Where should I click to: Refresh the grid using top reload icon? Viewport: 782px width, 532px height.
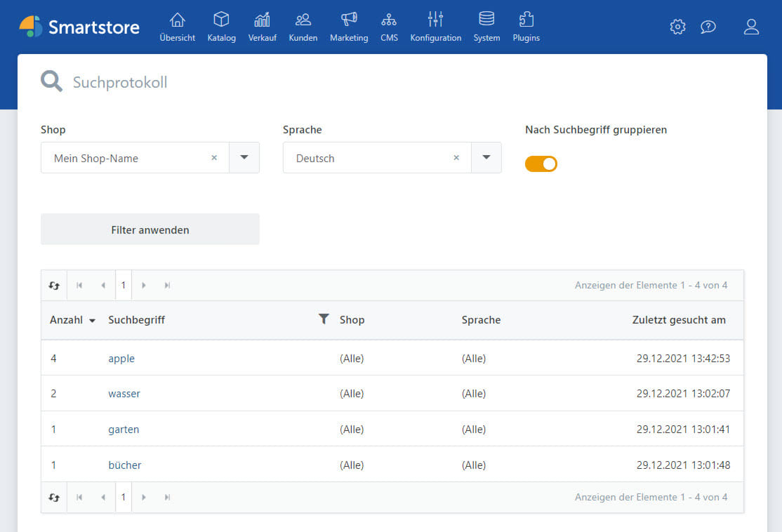[54, 286]
